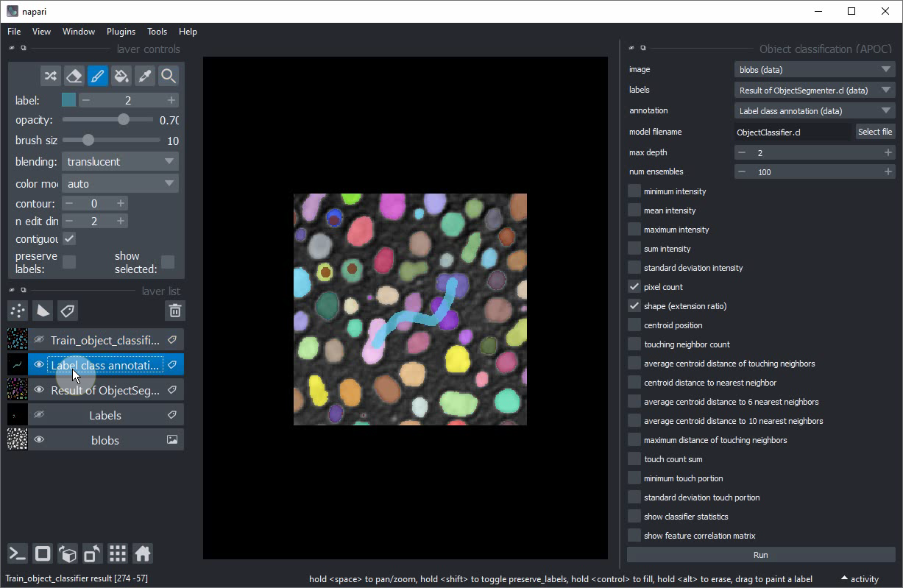Activate the fill bucket tool
The height and width of the screenshot is (588, 903).
point(121,76)
